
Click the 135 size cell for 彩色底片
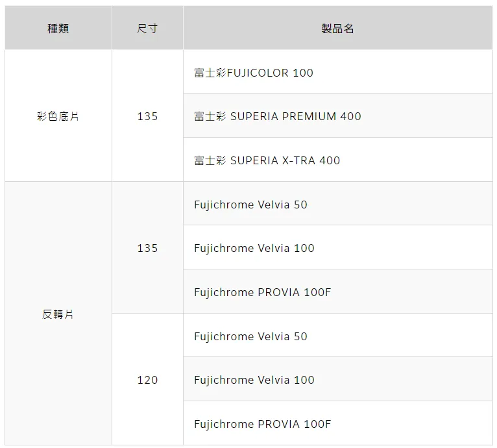pyautogui.click(x=147, y=116)
